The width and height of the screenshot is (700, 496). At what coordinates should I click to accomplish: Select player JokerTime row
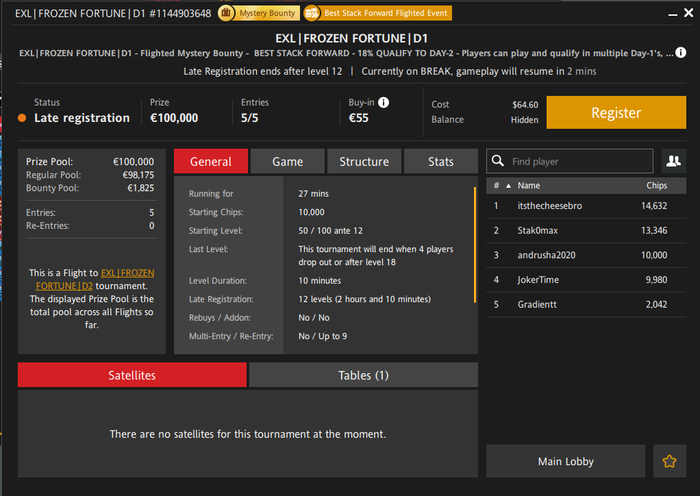[586, 279]
